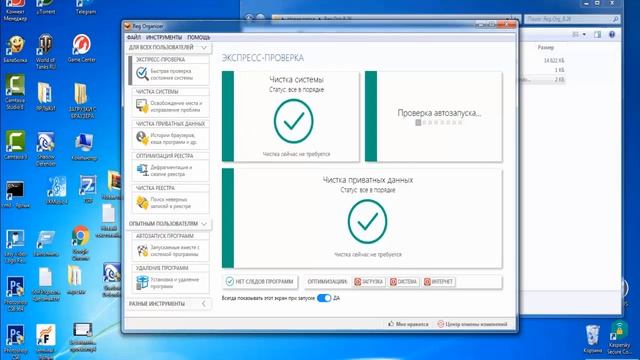Viewport: 640px width, 360px height.
Task: Open the Компьютер desktop icon
Action: point(84,147)
